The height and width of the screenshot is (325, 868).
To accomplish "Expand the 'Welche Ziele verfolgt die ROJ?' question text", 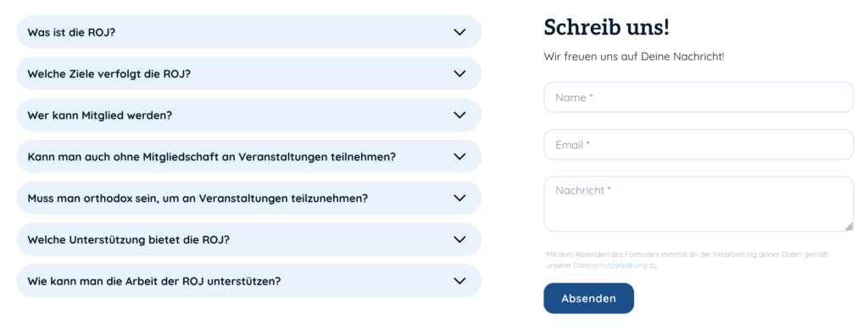I will [x=109, y=74].
